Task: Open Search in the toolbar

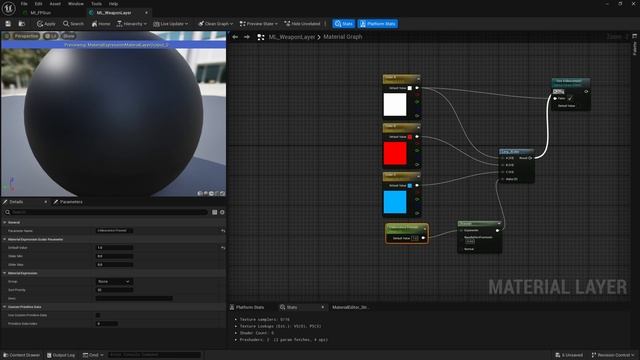Action: coord(73,24)
